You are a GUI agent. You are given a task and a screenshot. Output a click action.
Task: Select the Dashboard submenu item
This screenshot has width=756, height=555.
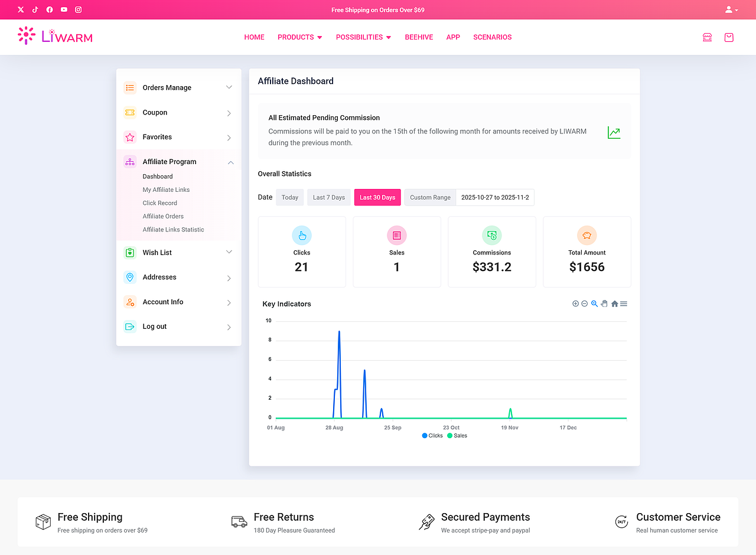pyautogui.click(x=158, y=177)
